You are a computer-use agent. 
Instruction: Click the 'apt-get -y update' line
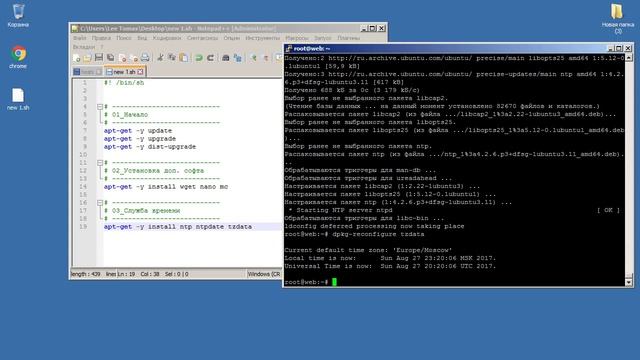click(138, 131)
